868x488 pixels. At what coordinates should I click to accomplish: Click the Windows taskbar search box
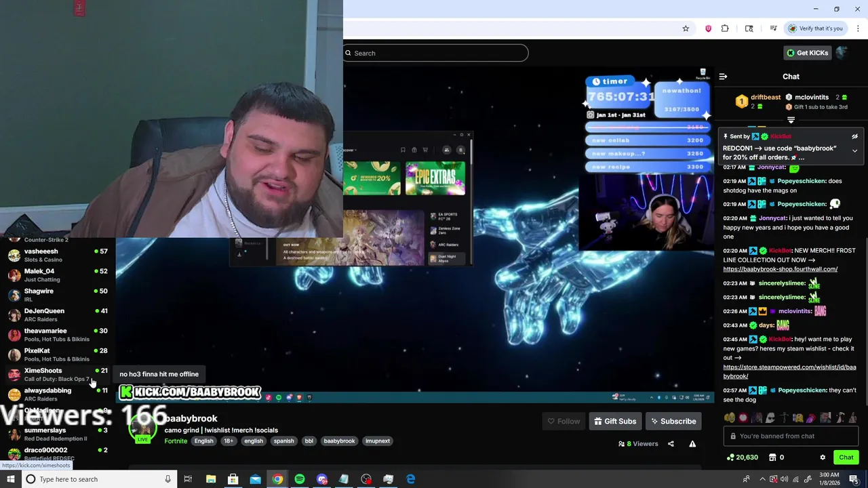click(x=98, y=479)
